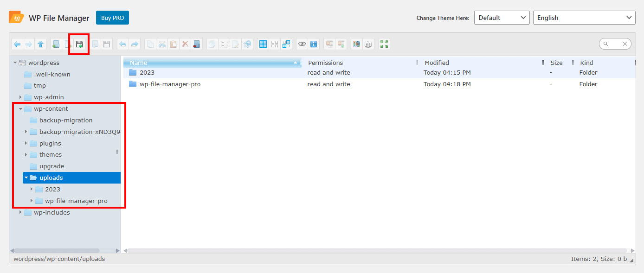Open the sort a-z icon
644x273 pixels.
[367, 44]
